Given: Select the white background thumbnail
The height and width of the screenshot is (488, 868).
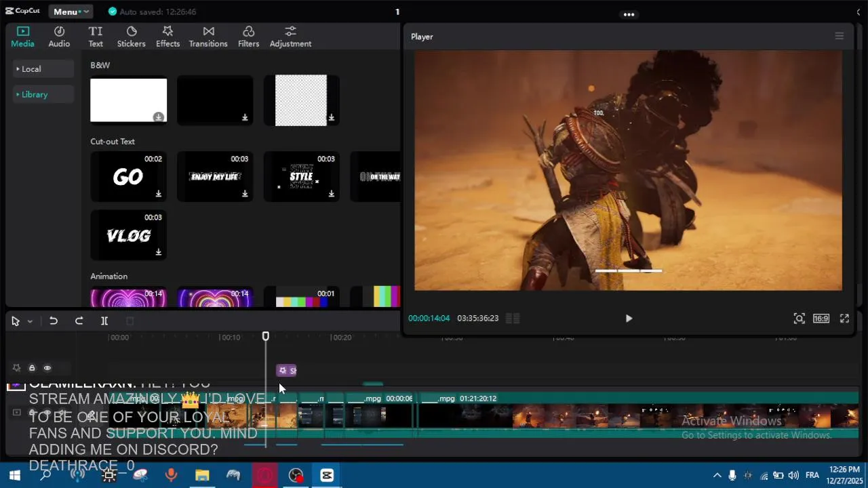Looking at the screenshot, I should [128, 100].
